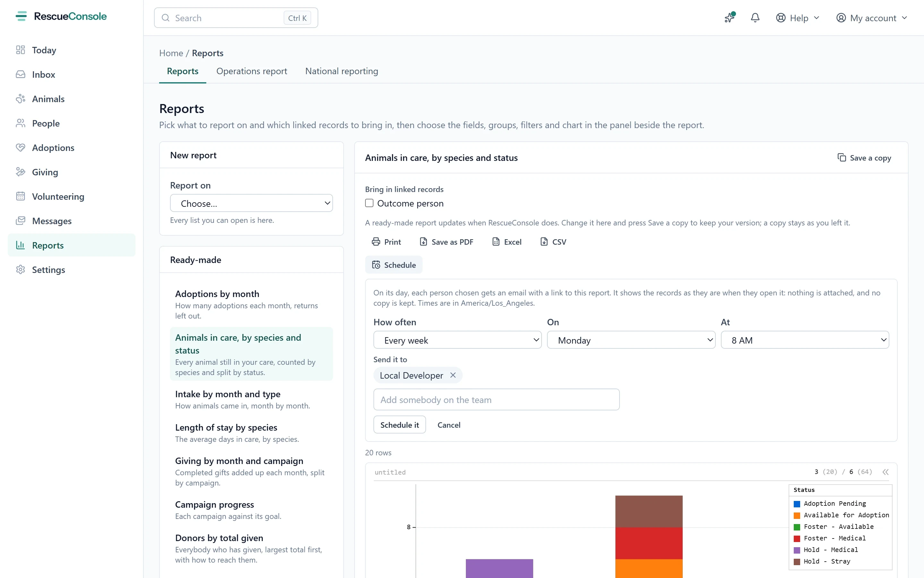Click the Messages envelope icon
Screen dimensions: 924x578
(x=21, y=221)
